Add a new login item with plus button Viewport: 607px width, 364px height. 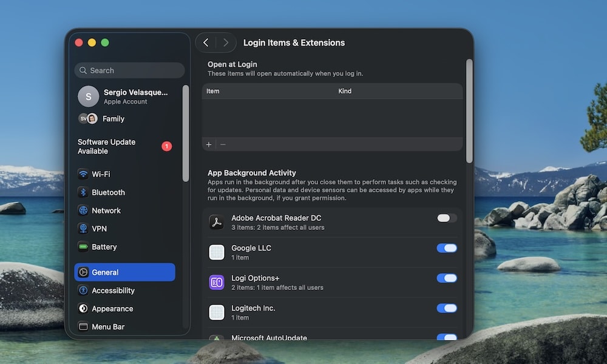tap(209, 144)
